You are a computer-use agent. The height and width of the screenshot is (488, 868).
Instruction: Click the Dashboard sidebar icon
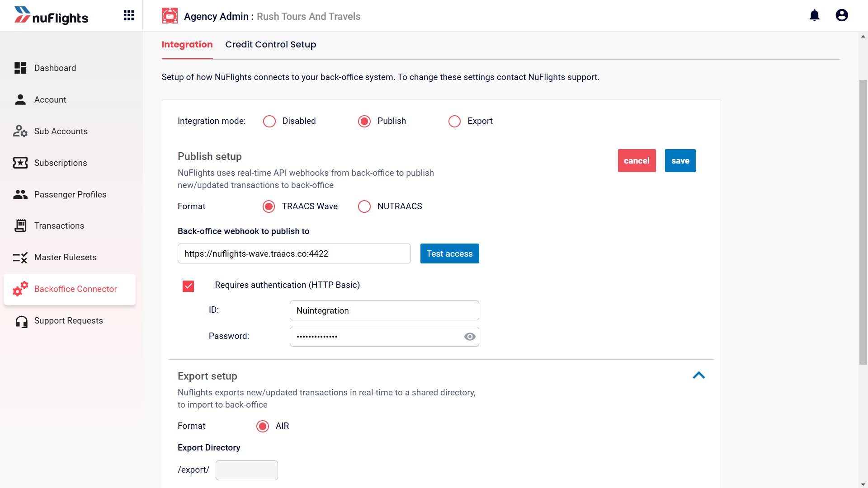coord(20,68)
